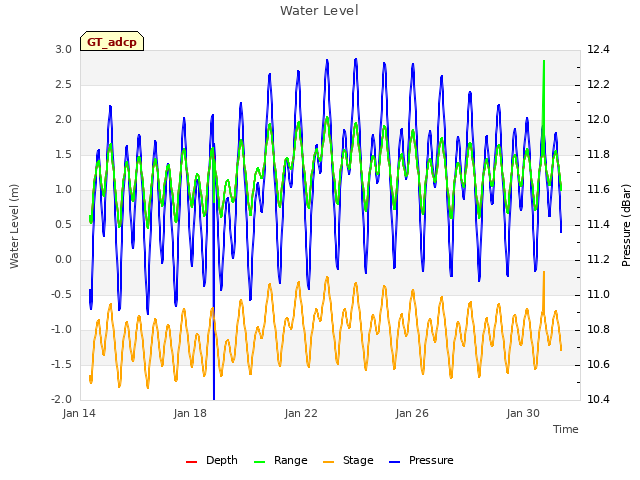Click the Jan 26 x-axis tick label
The width and height of the screenshot is (640, 480).
point(412,413)
